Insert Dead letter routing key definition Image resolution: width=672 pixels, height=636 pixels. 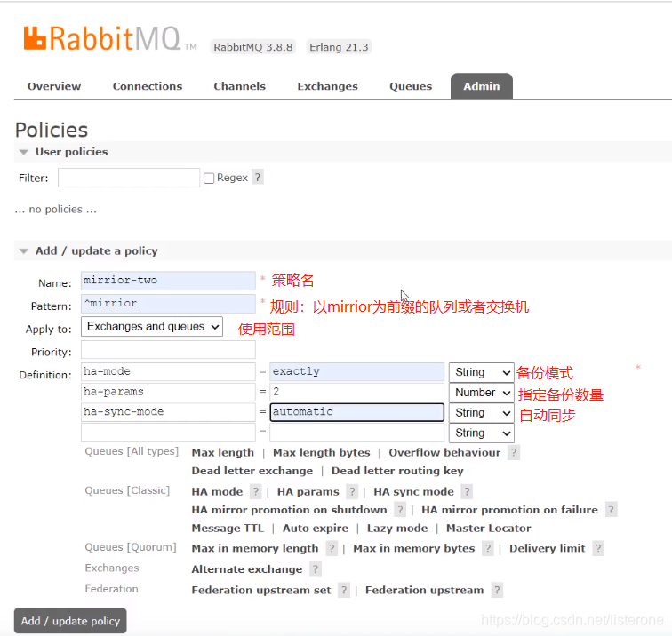point(397,471)
